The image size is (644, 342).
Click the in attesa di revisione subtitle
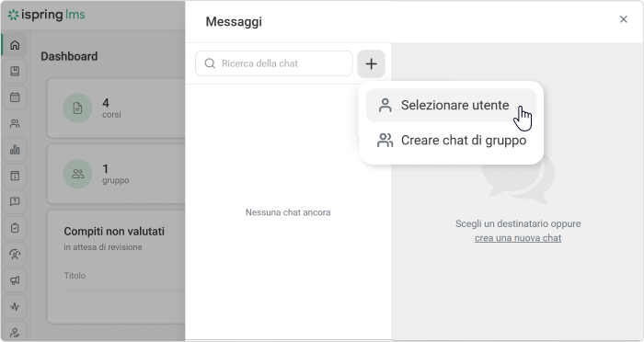[103, 247]
